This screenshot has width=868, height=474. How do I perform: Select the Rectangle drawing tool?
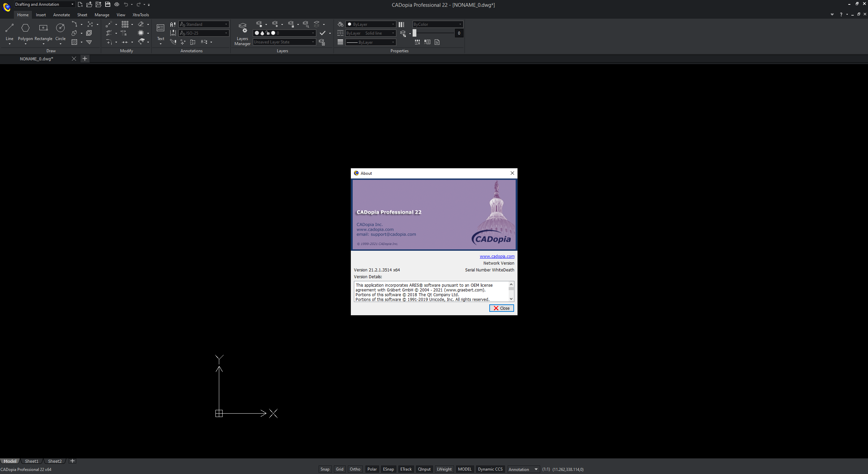click(43, 32)
